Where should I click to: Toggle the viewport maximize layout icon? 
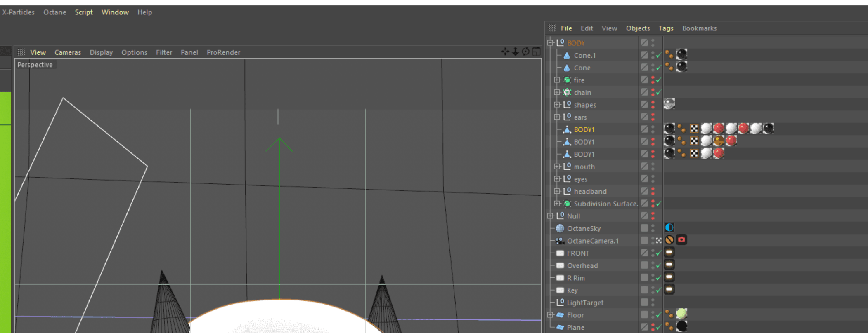[x=536, y=52]
